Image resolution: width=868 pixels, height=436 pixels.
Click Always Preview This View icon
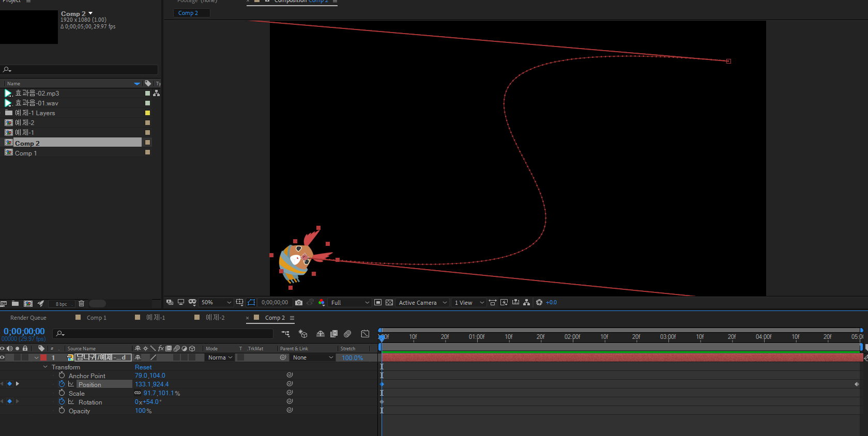coord(170,302)
